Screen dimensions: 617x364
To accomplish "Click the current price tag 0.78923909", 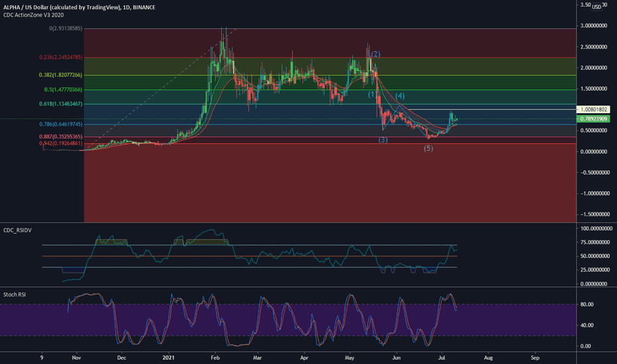I will point(593,118).
